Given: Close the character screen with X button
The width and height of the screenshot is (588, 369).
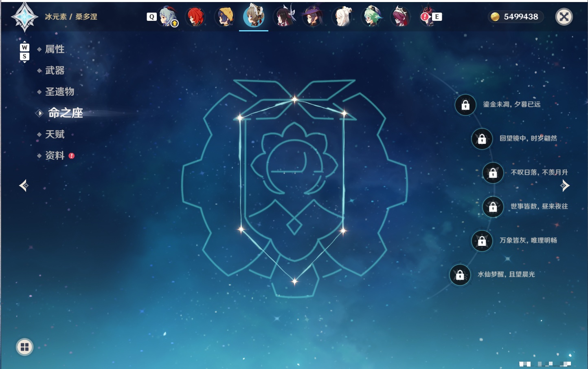Looking at the screenshot, I should pyautogui.click(x=564, y=17).
